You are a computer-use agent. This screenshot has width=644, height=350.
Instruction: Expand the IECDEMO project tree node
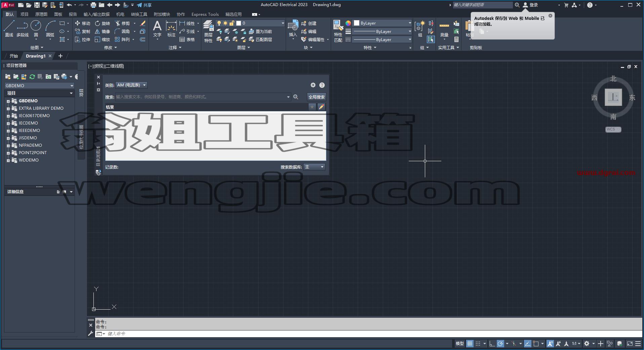pyautogui.click(x=8, y=123)
